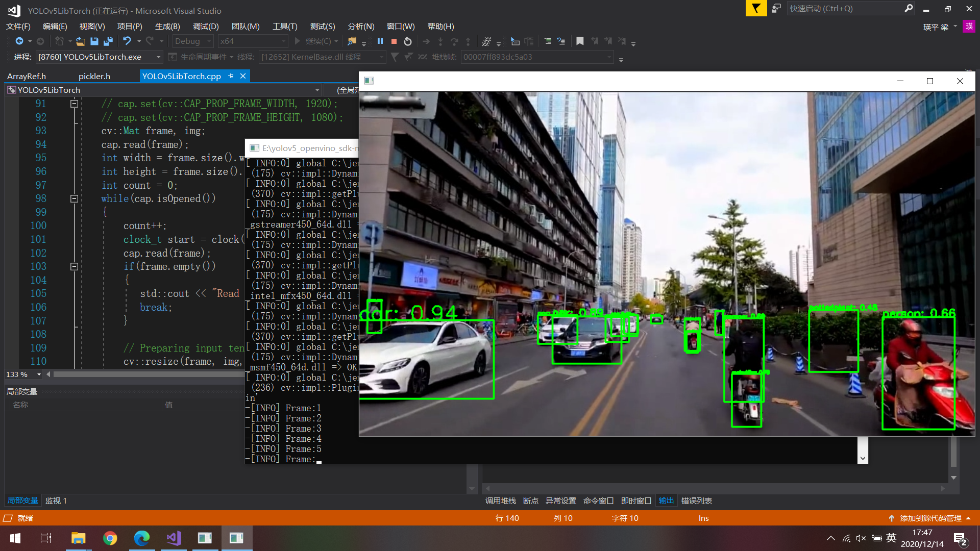
Task: Open the 帮助(H) menu
Action: [440, 26]
